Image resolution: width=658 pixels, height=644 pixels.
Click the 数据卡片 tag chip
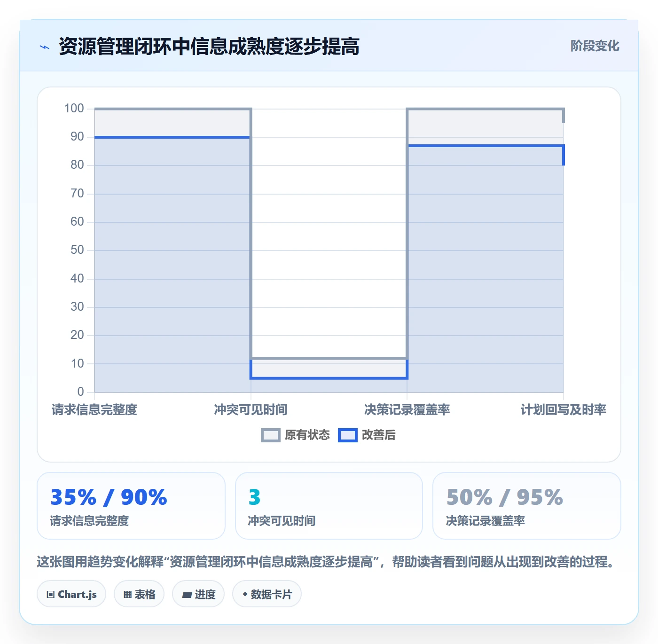266,594
